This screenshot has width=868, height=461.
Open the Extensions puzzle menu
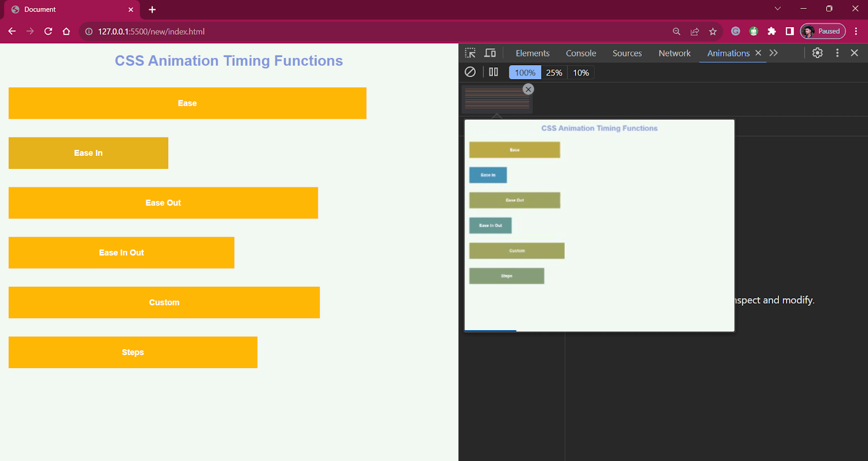pyautogui.click(x=771, y=31)
